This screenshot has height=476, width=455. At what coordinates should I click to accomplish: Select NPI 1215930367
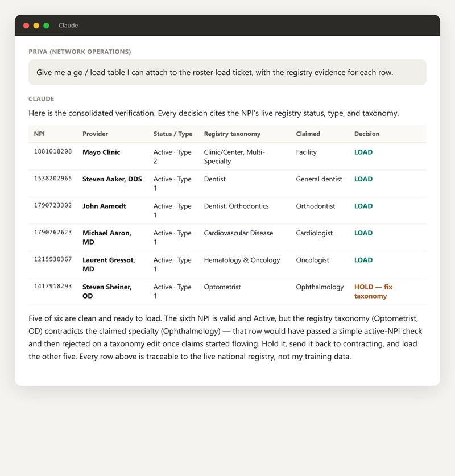(x=53, y=259)
